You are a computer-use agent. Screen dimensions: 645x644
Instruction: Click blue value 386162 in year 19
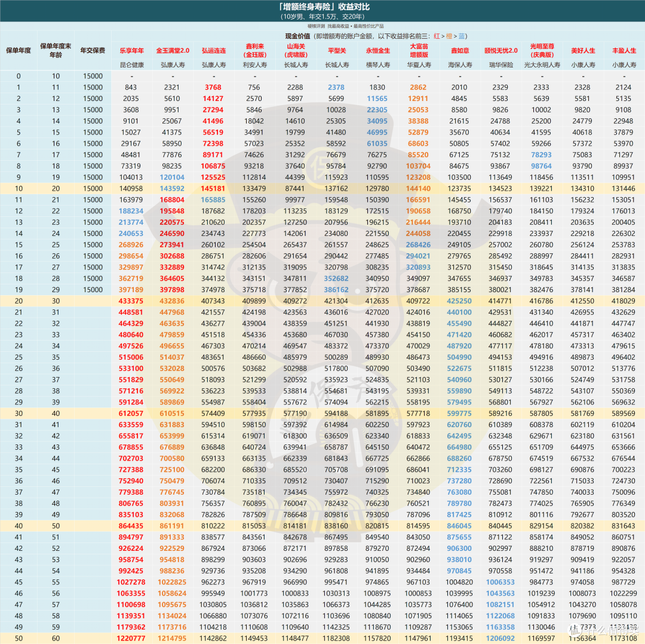336,290
